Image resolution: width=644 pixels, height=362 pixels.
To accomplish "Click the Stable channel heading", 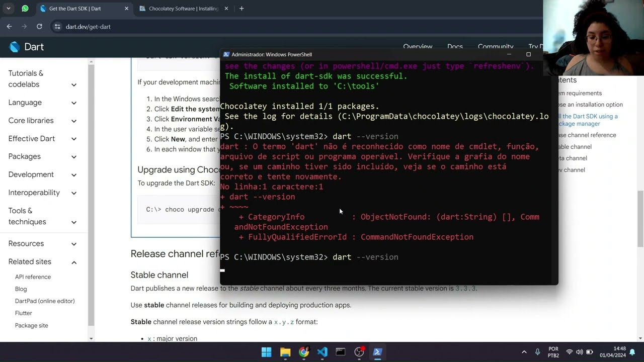I will tap(159, 275).
